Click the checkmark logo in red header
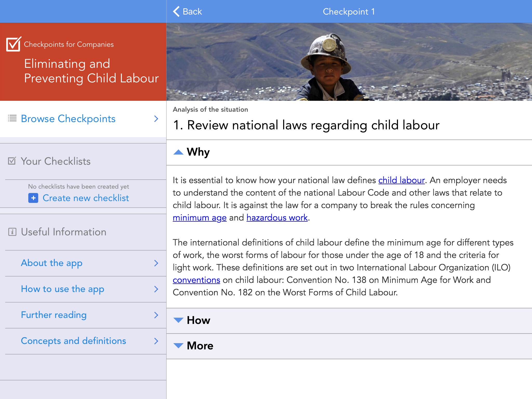Screen dimensions: 532x399 pyautogui.click(x=14, y=44)
